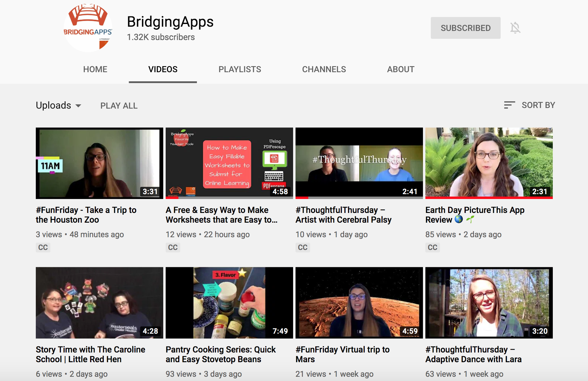Select the VIDEOS tab
Screen dimensions: 588x381
click(x=163, y=69)
